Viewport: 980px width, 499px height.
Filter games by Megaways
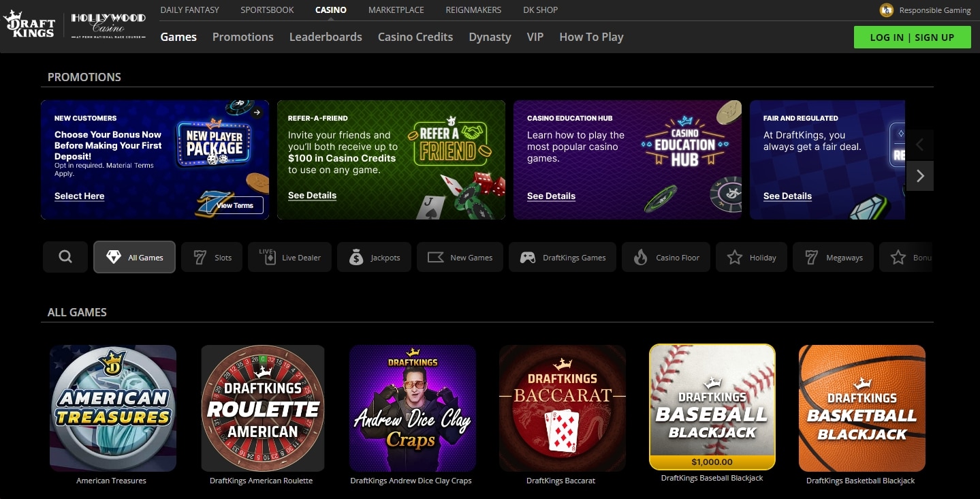coord(833,257)
